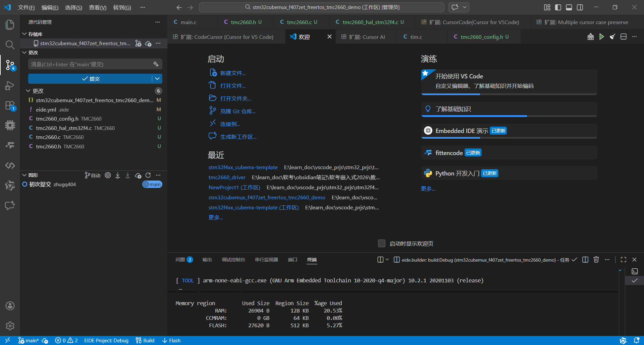Kill the terminal with trash icon
This screenshot has height=345, width=644.
[596, 260]
